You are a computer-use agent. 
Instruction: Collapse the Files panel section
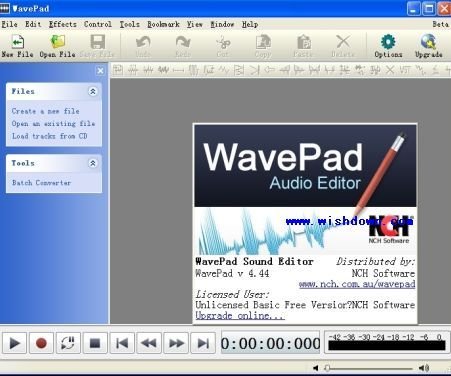point(93,91)
